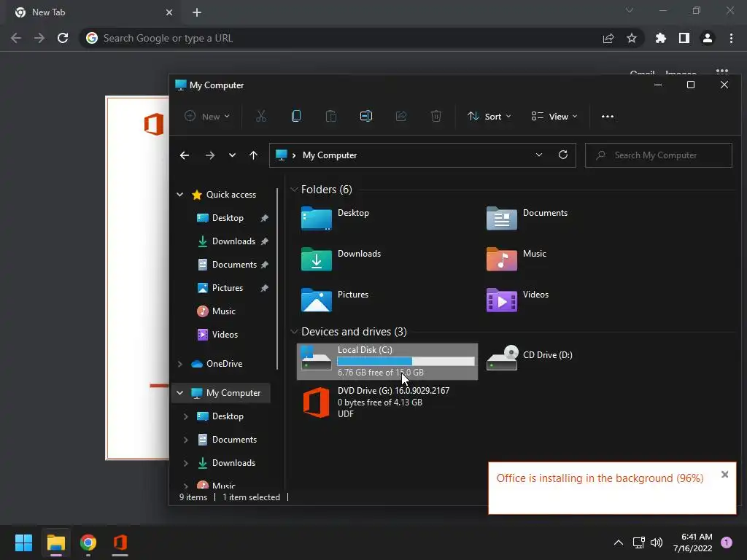This screenshot has width=747, height=560.
Task: Select CD Drive (D:)
Action: (x=530, y=357)
